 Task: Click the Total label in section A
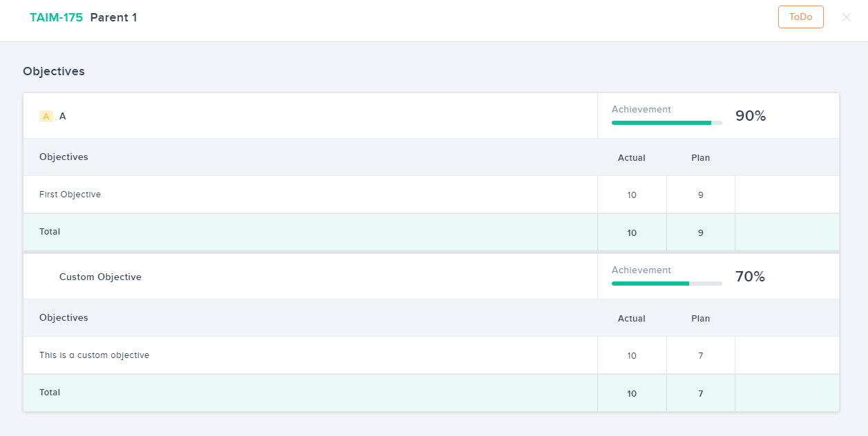(50, 232)
